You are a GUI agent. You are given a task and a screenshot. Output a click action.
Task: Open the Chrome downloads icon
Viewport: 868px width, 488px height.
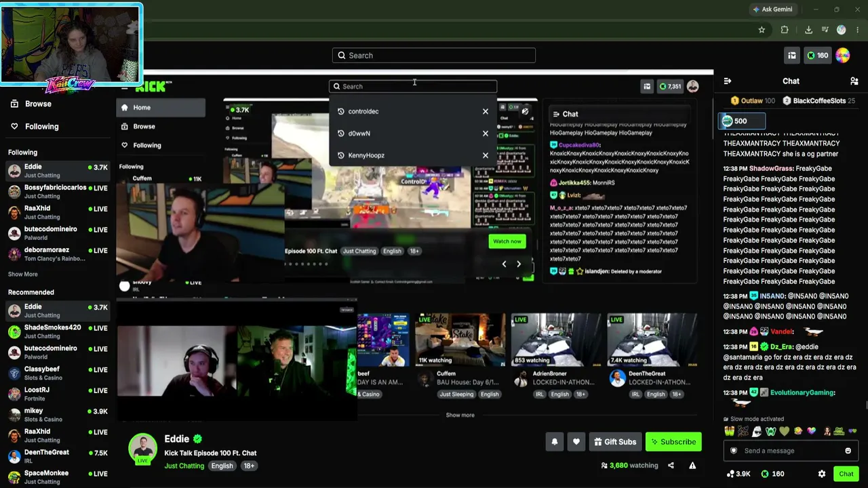coord(808,30)
